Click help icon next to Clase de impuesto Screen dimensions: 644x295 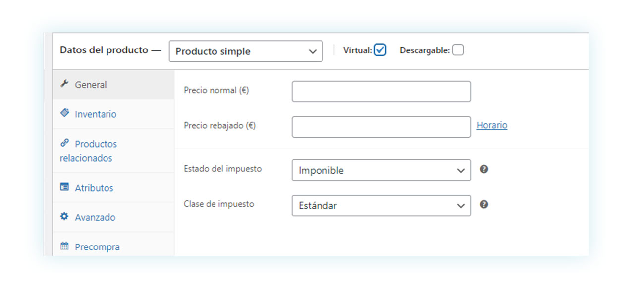[484, 204]
